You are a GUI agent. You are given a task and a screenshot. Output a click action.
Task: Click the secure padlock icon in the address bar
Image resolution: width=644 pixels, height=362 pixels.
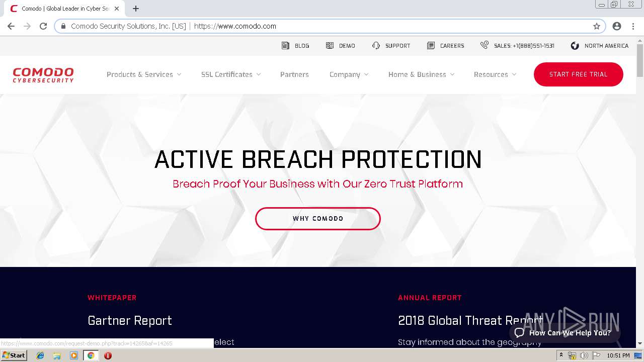(63, 26)
